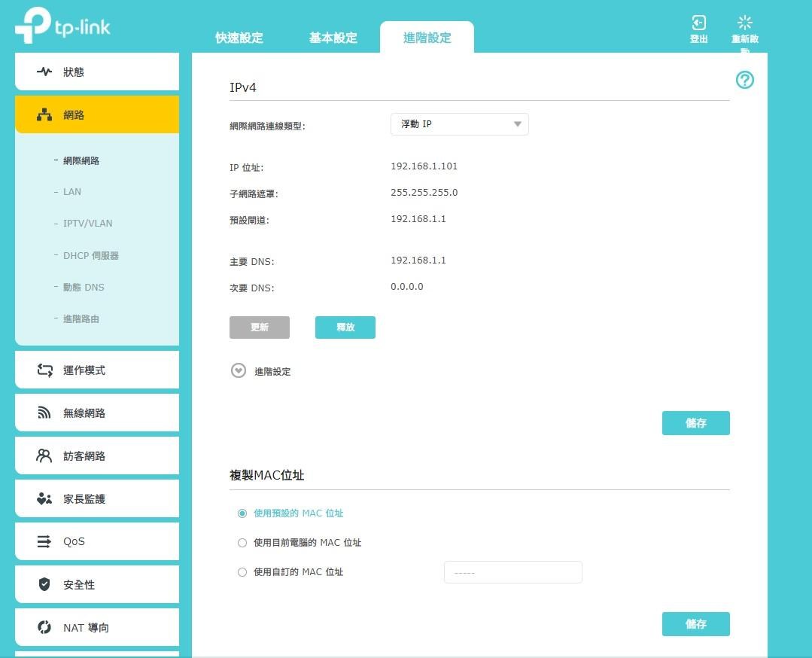812x658 pixels.
Task: Open the QoS settings section
Action: [74, 541]
